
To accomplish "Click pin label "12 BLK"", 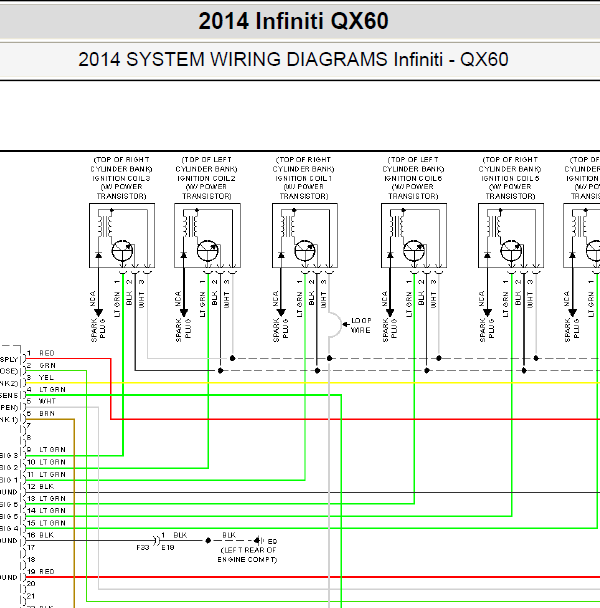I will [x=41, y=486].
